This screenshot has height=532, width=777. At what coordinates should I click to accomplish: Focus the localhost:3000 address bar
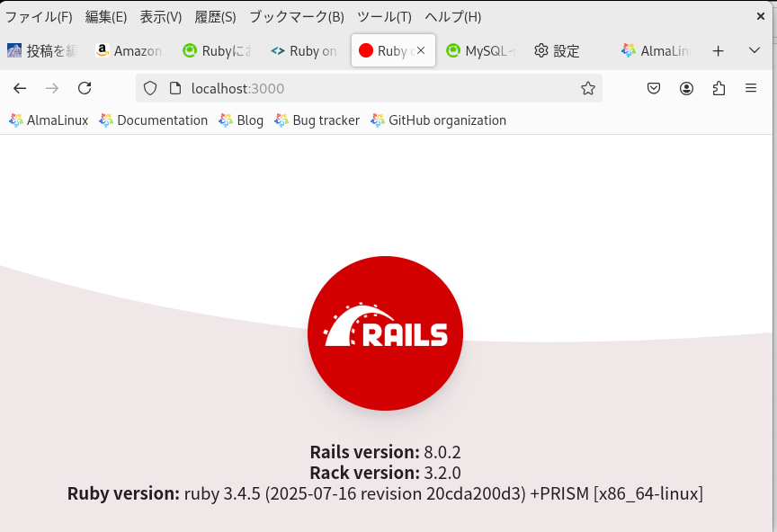[x=370, y=89]
